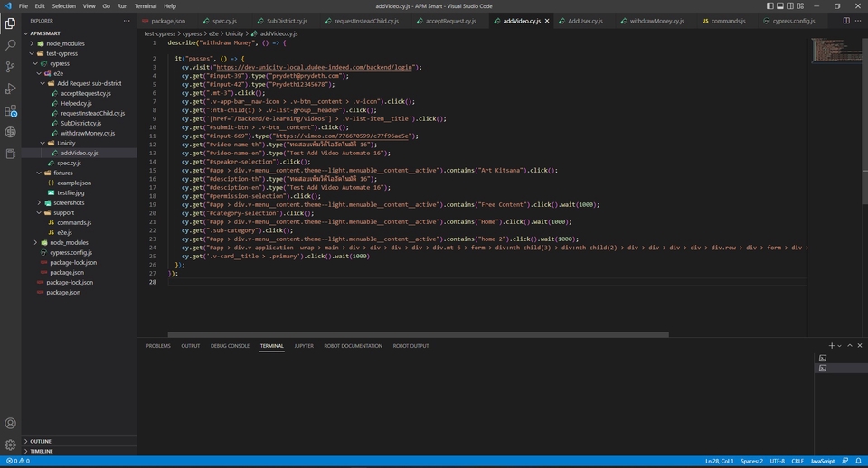This screenshot has height=468, width=868.
Task: Open the Selection menu
Action: [x=63, y=6]
